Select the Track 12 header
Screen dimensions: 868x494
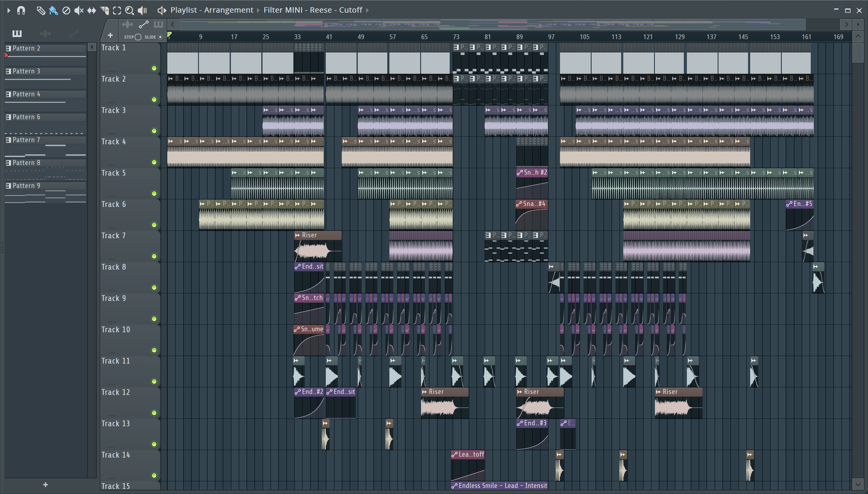(x=130, y=403)
